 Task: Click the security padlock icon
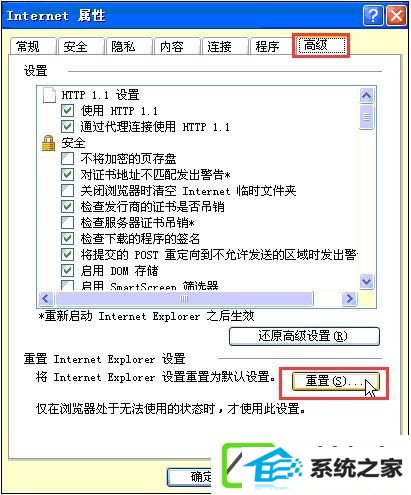(49, 143)
